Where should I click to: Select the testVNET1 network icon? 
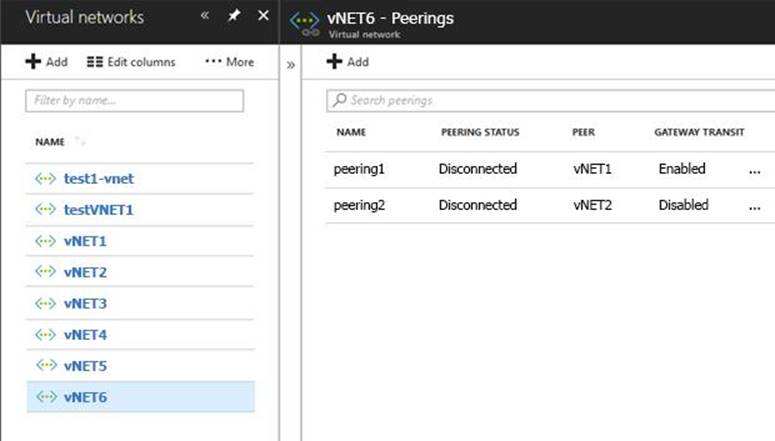click(x=45, y=210)
